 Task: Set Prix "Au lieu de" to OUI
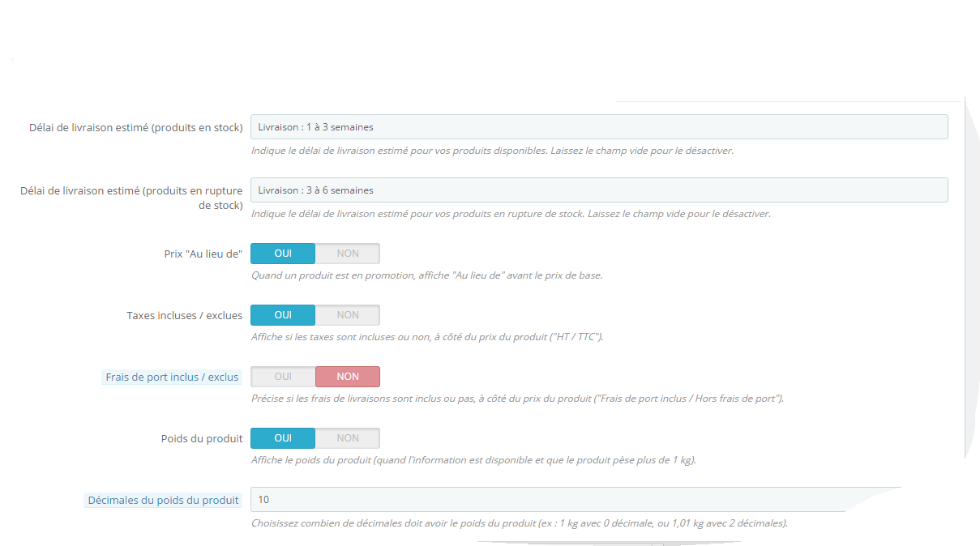283,254
